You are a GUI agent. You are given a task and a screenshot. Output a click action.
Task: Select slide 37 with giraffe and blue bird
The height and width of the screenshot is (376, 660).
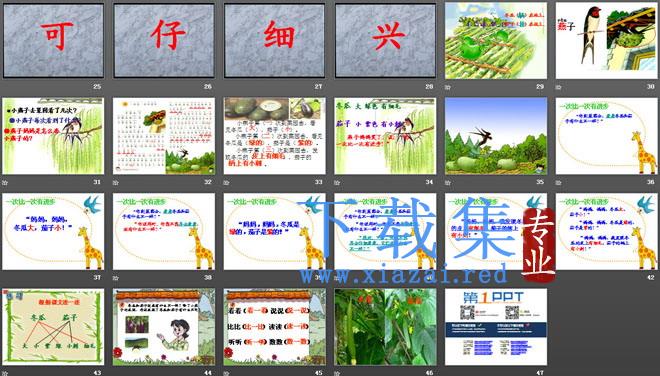53,231
